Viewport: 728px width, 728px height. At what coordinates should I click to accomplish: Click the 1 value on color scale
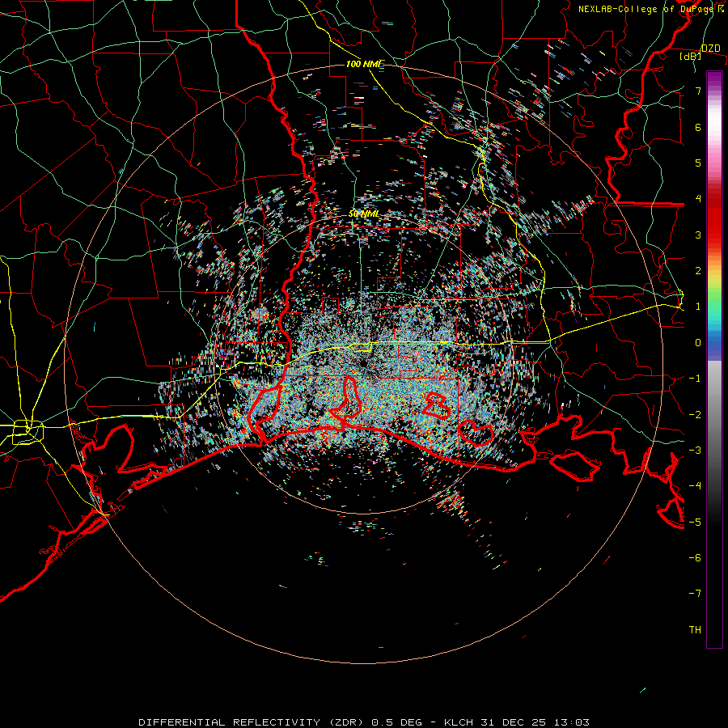pos(698,307)
